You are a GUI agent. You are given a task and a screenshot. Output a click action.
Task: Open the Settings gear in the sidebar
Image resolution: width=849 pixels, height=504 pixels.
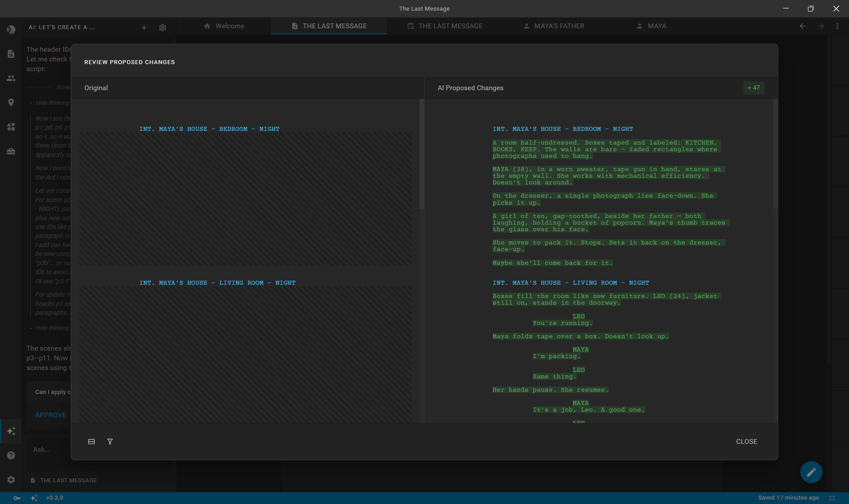click(11, 480)
